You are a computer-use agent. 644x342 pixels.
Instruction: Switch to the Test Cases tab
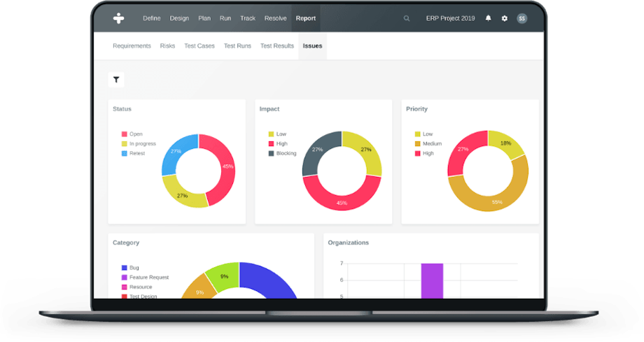[199, 46]
